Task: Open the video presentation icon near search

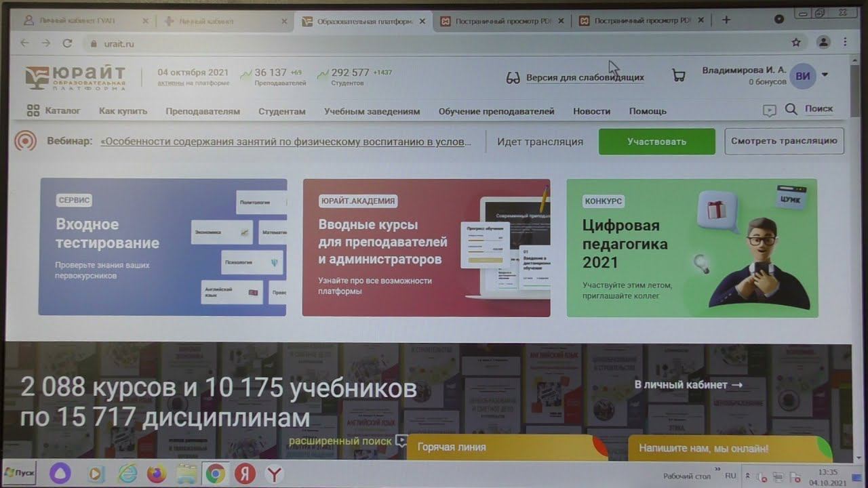Action: [x=769, y=110]
